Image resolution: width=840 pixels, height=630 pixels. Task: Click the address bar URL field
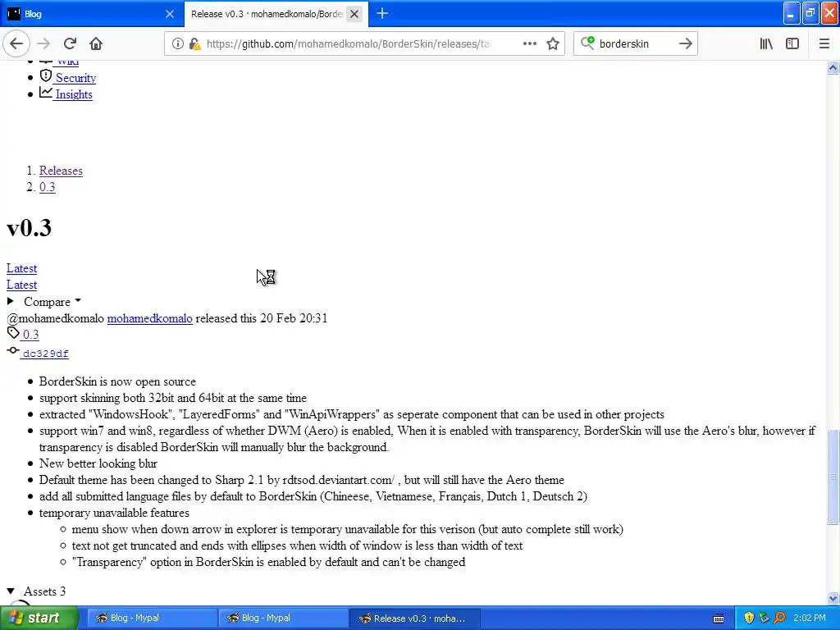[x=348, y=44]
